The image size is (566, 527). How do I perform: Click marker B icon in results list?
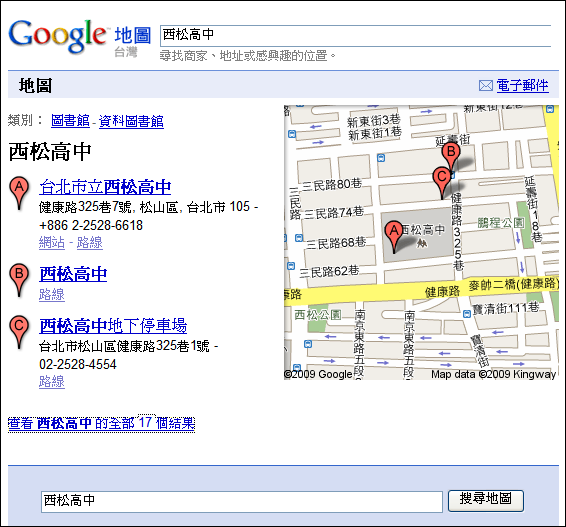point(19,280)
